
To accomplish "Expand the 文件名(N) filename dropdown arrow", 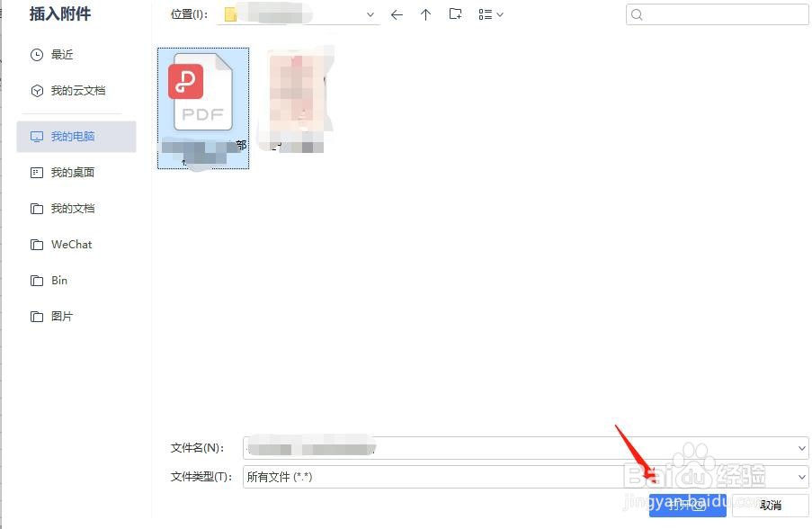I will click(x=799, y=447).
